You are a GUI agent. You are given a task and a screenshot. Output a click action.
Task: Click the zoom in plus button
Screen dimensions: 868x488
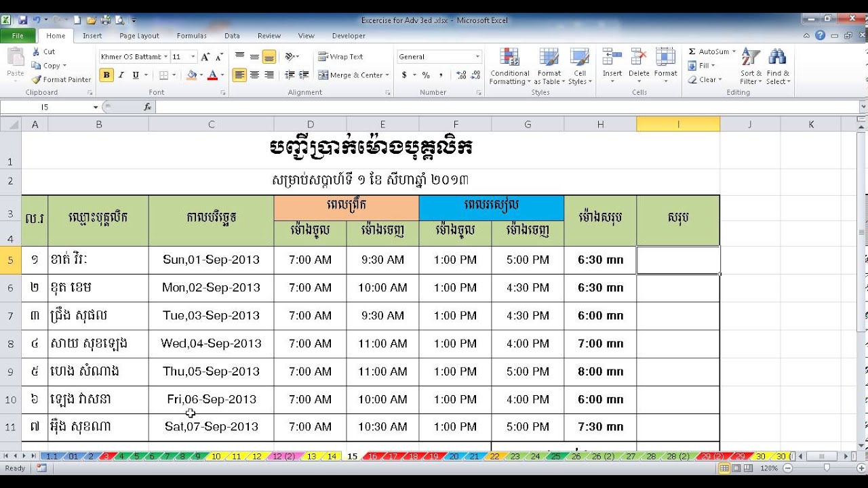(x=860, y=468)
